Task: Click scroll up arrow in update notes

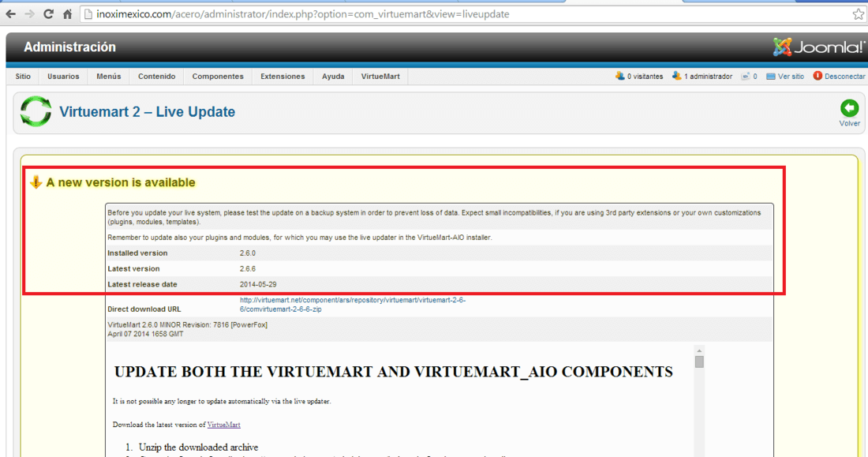Action: point(699,350)
